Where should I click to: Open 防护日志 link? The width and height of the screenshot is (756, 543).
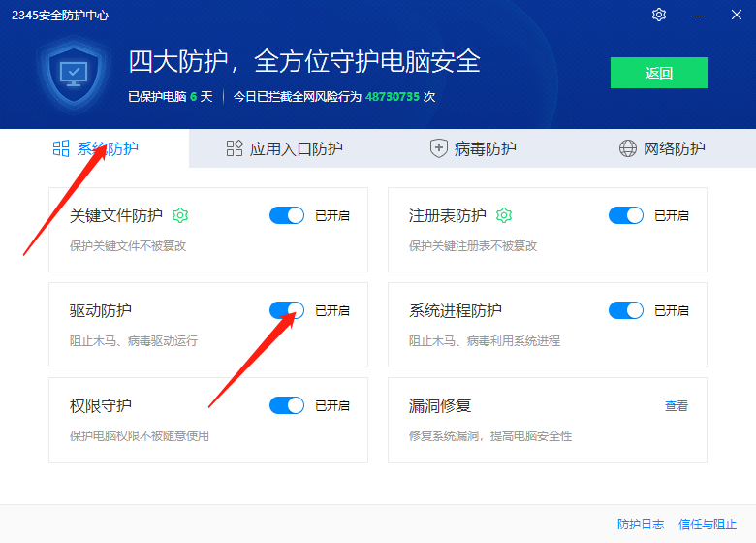(641, 525)
